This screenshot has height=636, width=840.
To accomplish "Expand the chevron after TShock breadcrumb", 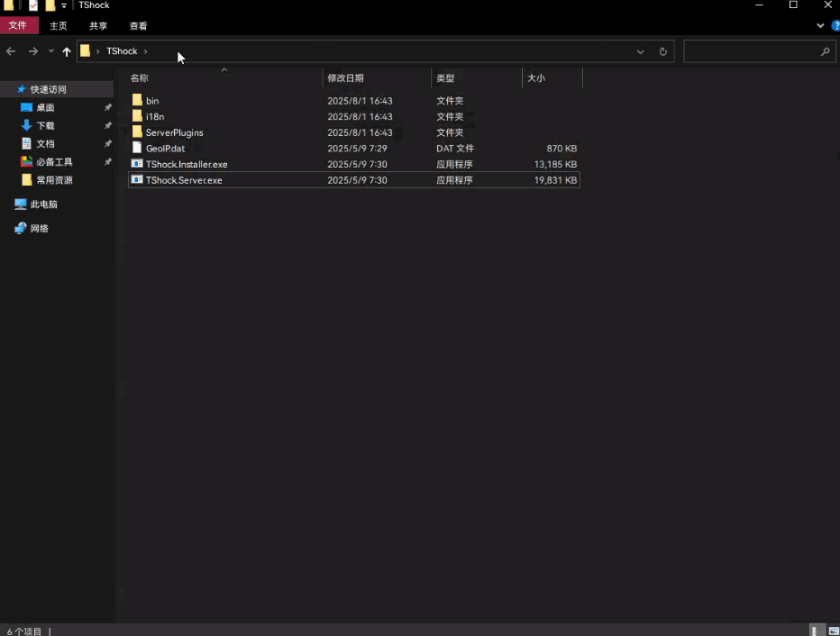I will (x=146, y=51).
